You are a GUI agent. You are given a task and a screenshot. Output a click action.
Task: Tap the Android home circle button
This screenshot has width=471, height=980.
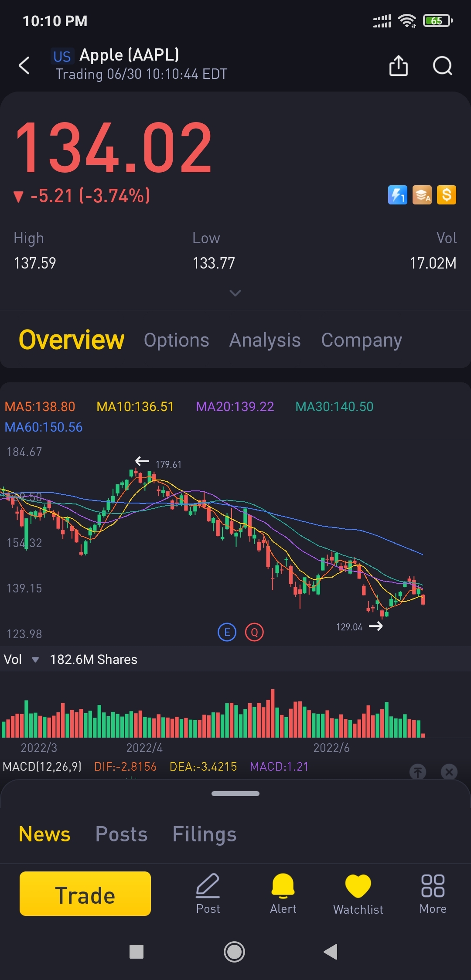point(234,952)
